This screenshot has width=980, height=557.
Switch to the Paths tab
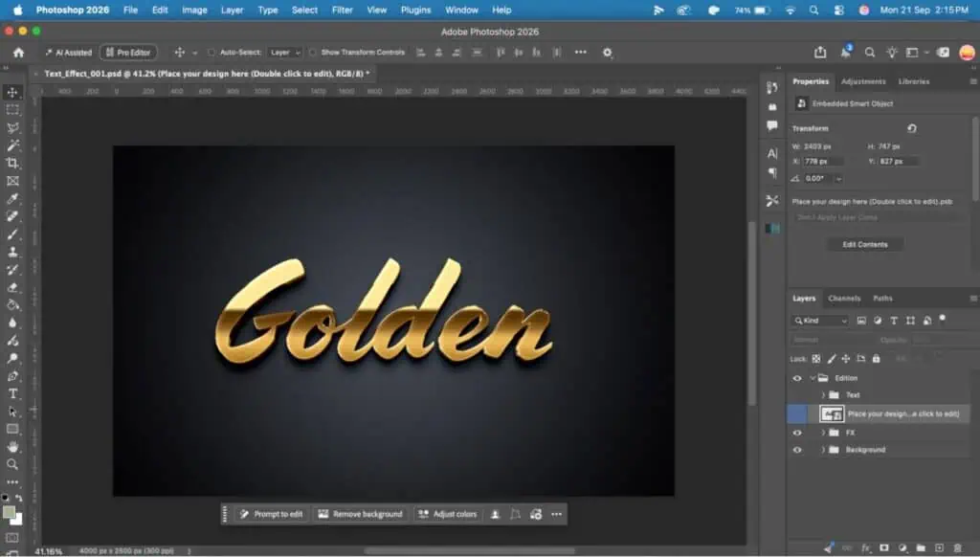[882, 299]
